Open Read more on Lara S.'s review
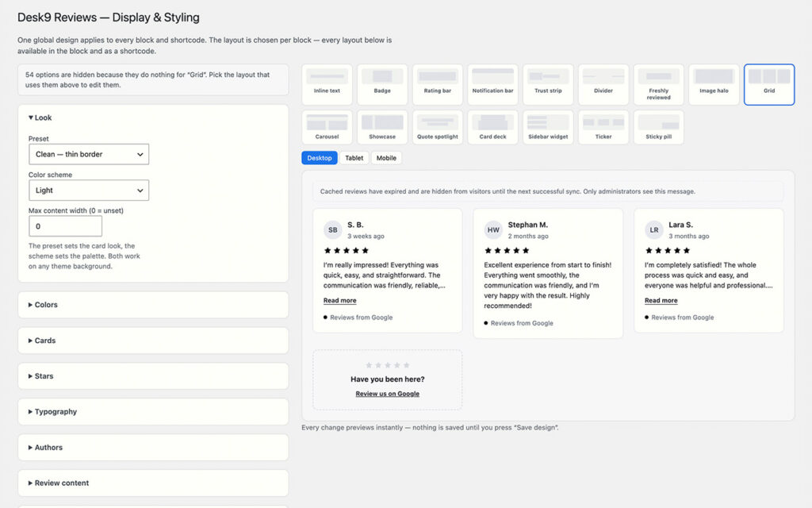Screen dimensions: 812x508 pyautogui.click(x=661, y=301)
